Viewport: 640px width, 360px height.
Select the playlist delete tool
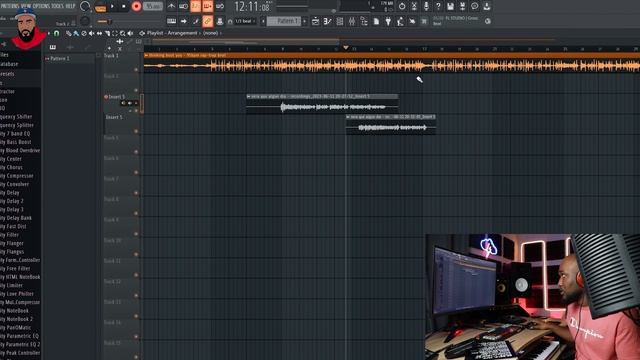[84, 33]
